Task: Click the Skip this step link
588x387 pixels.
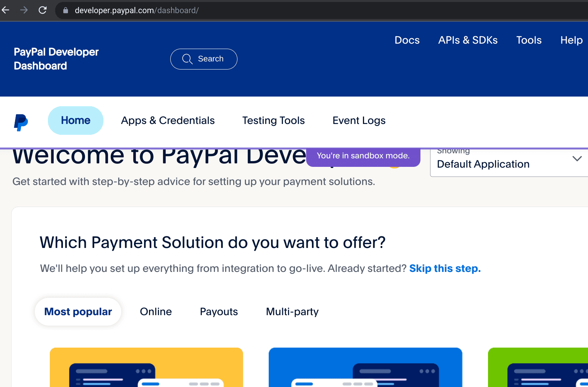Action: (x=445, y=268)
